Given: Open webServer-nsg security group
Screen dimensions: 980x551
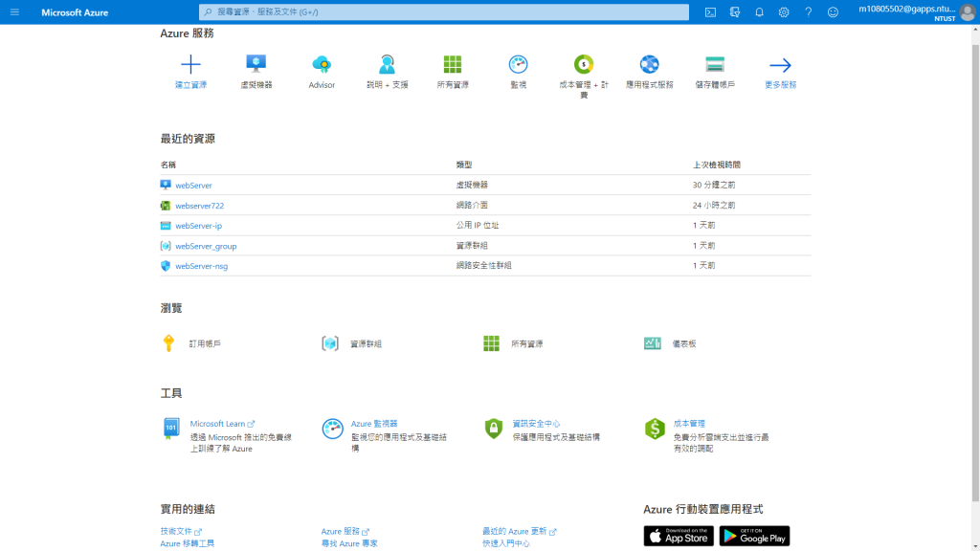Looking at the screenshot, I should [201, 266].
